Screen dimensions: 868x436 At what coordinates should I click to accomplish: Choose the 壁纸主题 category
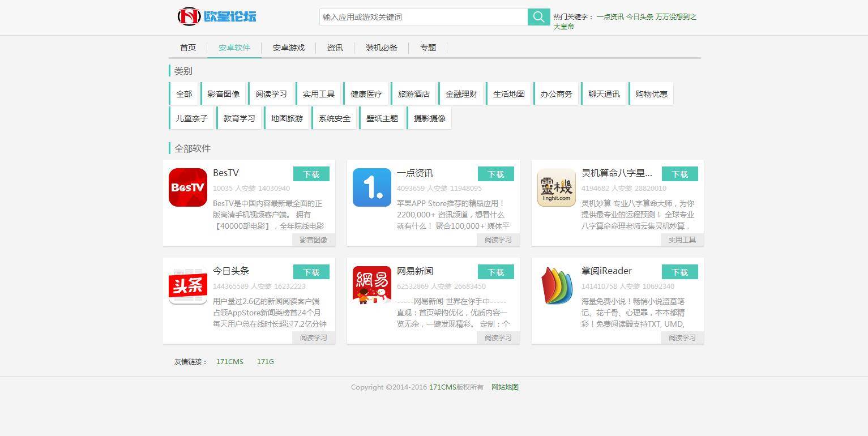pos(382,118)
